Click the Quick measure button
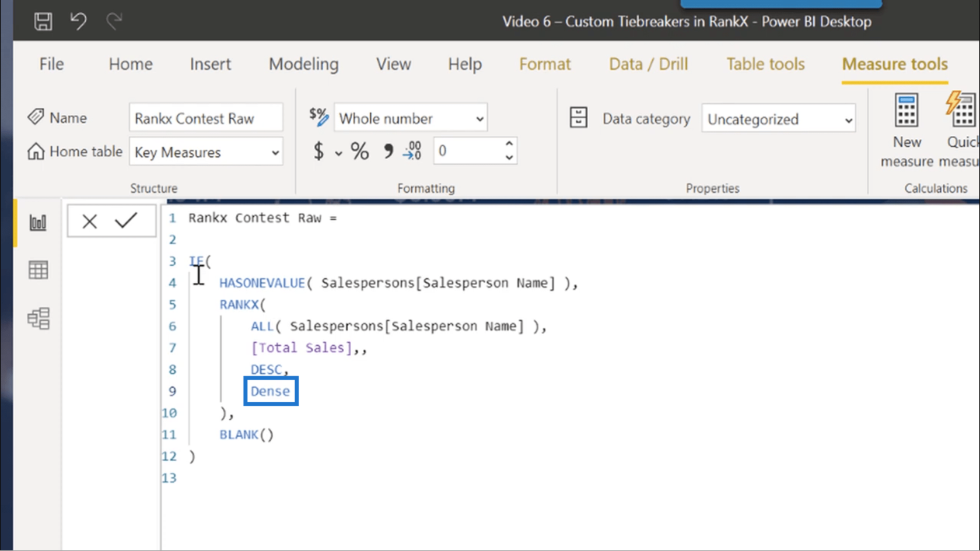Viewport: 980px width, 551px height. (960, 131)
